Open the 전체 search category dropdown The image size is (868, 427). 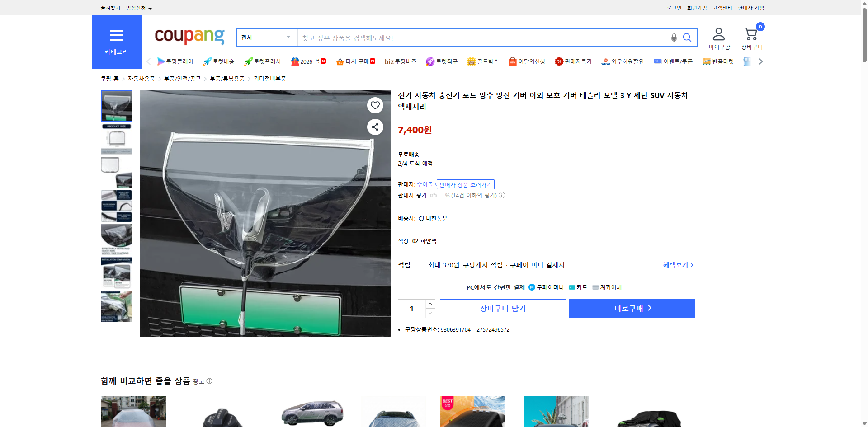(266, 38)
